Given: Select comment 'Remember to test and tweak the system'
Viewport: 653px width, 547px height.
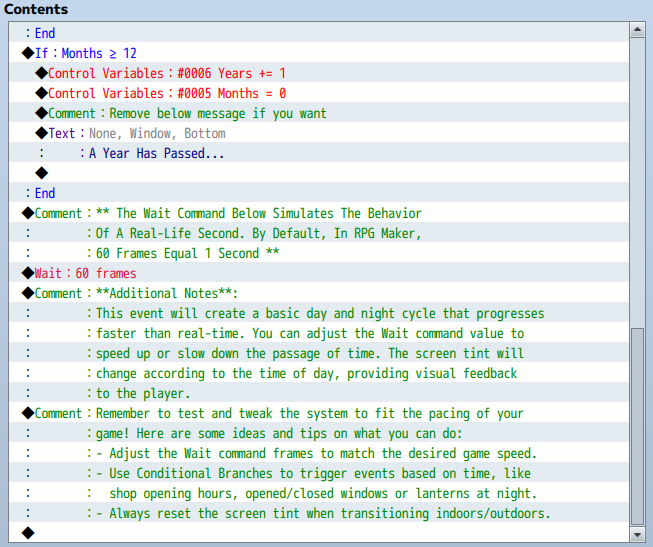Looking at the screenshot, I should coord(319,413).
